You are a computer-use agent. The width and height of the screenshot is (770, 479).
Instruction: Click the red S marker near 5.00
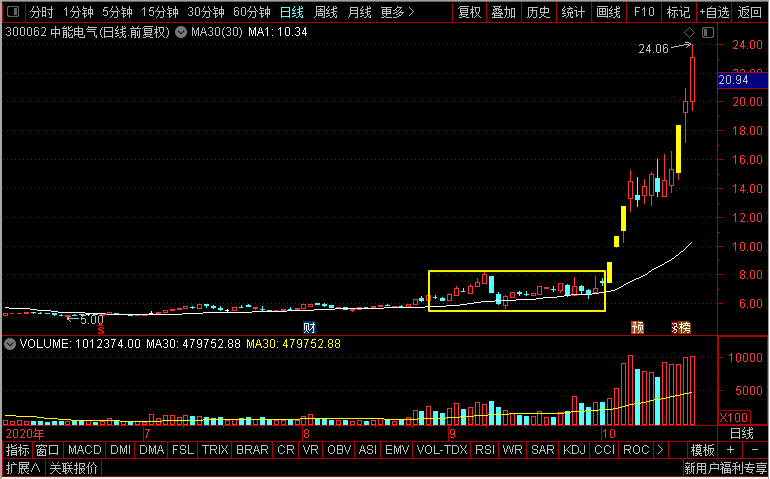[101, 331]
